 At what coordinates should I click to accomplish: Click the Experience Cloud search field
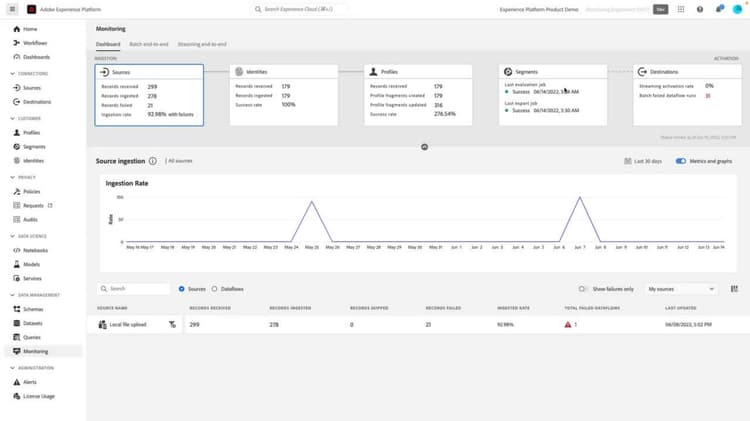click(x=300, y=9)
